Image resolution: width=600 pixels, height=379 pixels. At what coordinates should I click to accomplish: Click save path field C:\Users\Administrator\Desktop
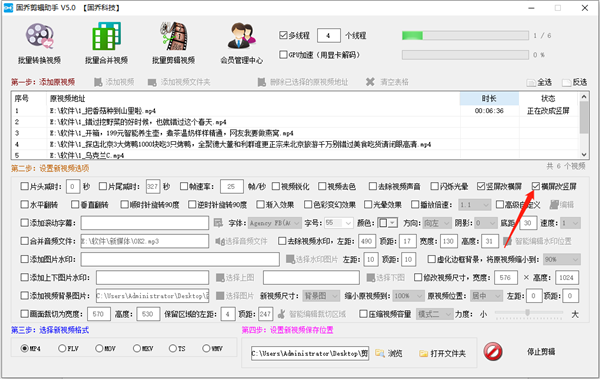pyautogui.click(x=310, y=353)
